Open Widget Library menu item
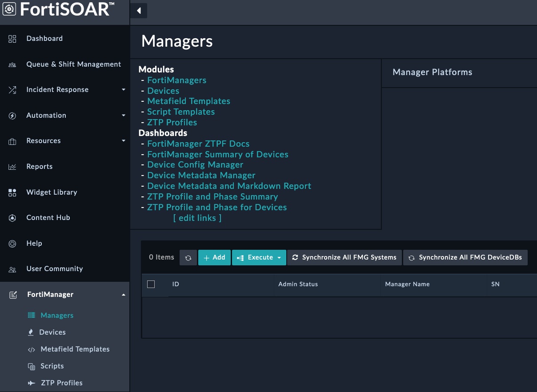 click(52, 192)
